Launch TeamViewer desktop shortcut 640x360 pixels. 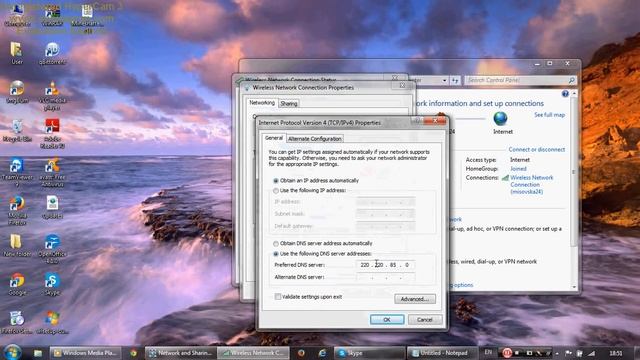[17, 172]
